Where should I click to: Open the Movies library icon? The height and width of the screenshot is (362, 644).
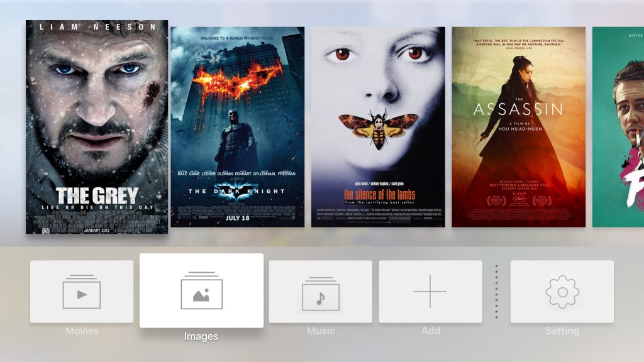point(81,292)
